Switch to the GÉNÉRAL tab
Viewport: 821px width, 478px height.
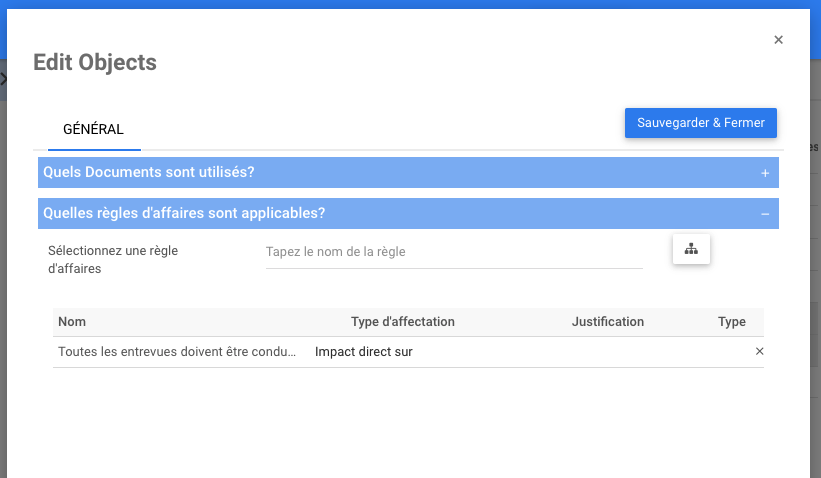[x=93, y=129]
